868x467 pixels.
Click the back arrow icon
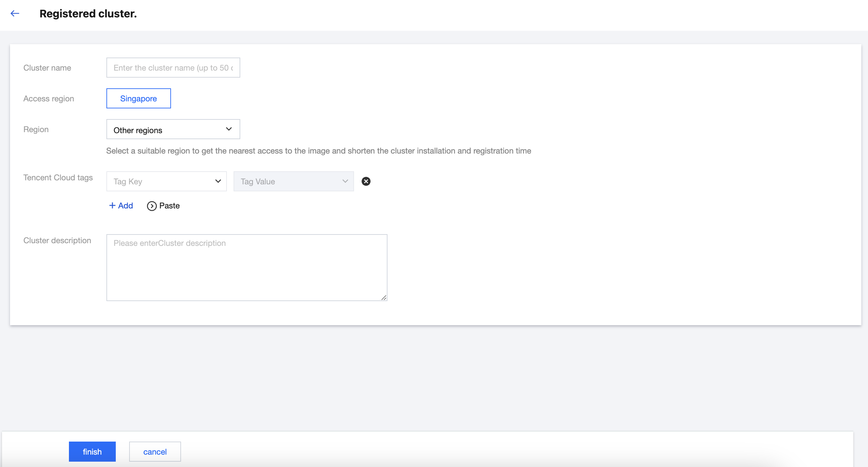pos(15,13)
